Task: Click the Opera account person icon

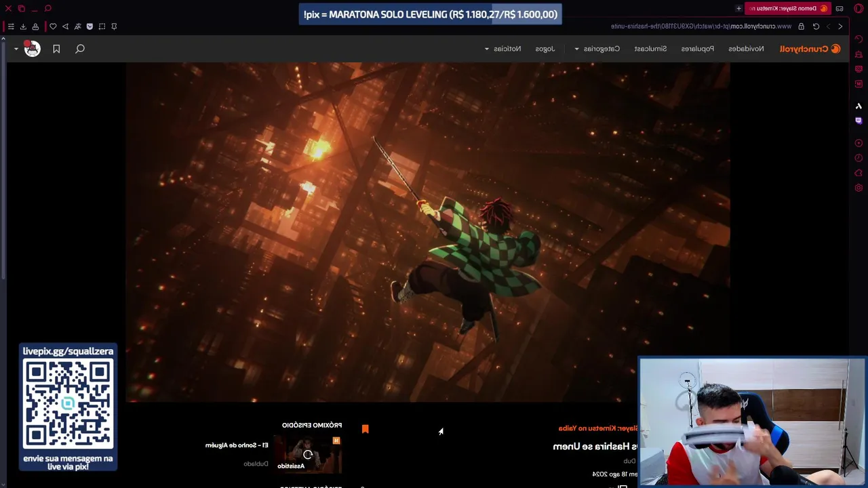Action: tap(35, 26)
